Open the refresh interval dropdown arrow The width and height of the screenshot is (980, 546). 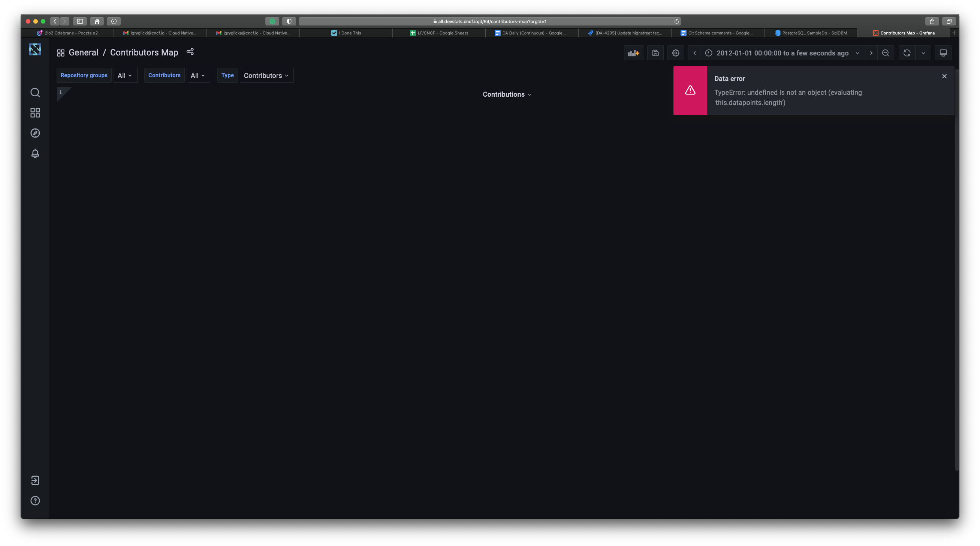click(x=923, y=53)
